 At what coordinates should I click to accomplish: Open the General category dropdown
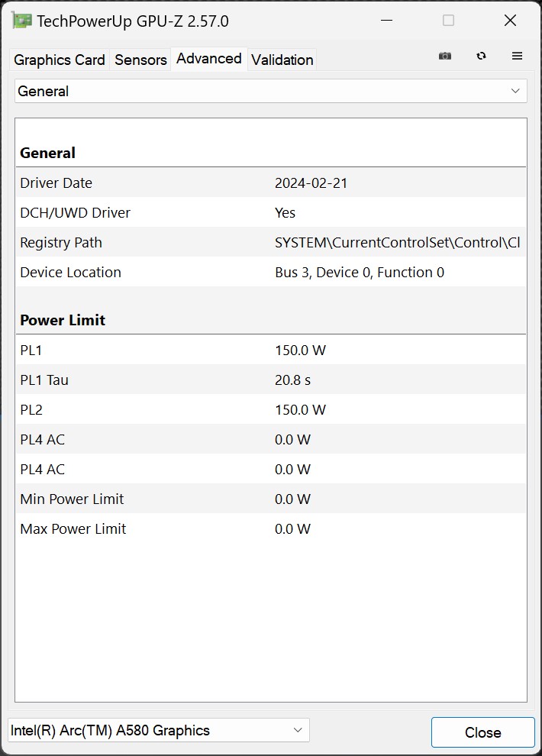coord(271,91)
